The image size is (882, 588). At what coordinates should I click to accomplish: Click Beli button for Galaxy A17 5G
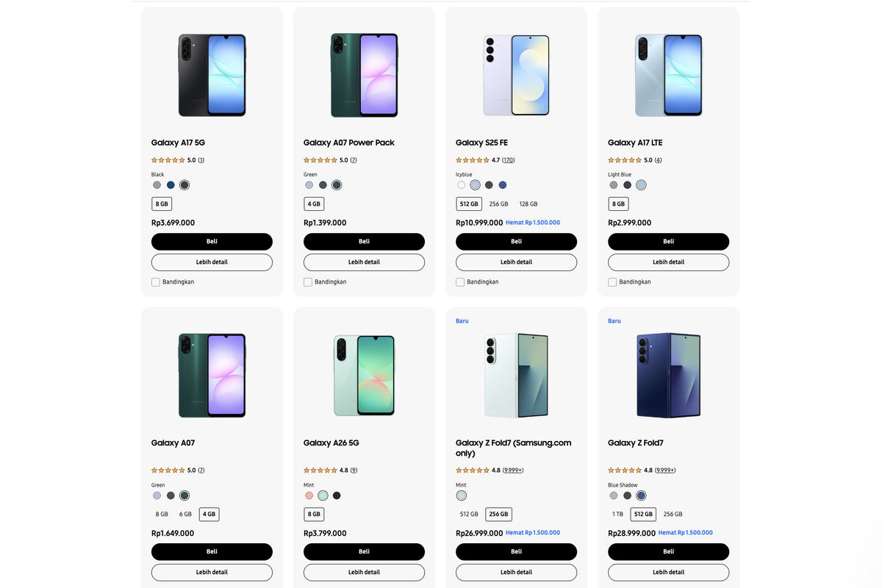[x=212, y=241]
